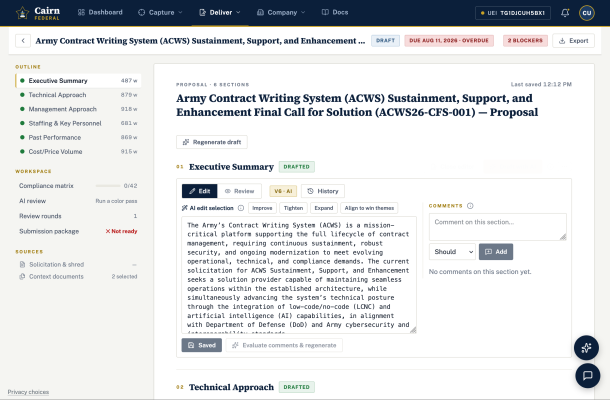
Task: Click Align to win themes button
Action: click(369, 208)
